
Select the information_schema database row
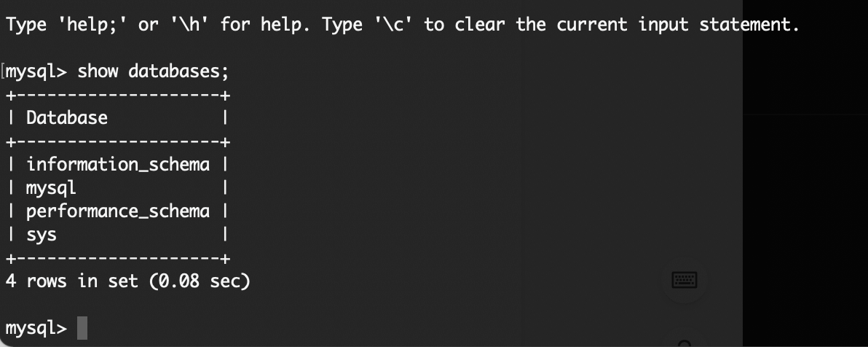tap(117, 165)
